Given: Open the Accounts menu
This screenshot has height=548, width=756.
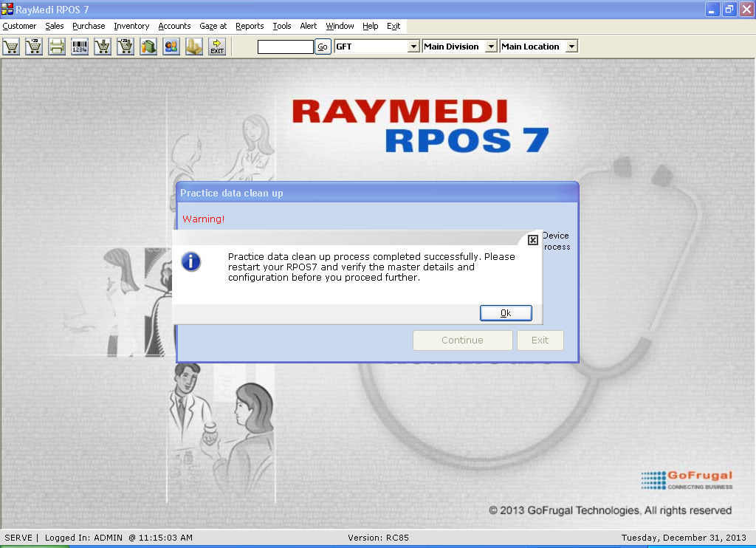Looking at the screenshot, I should pyautogui.click(x=174, y=26).
